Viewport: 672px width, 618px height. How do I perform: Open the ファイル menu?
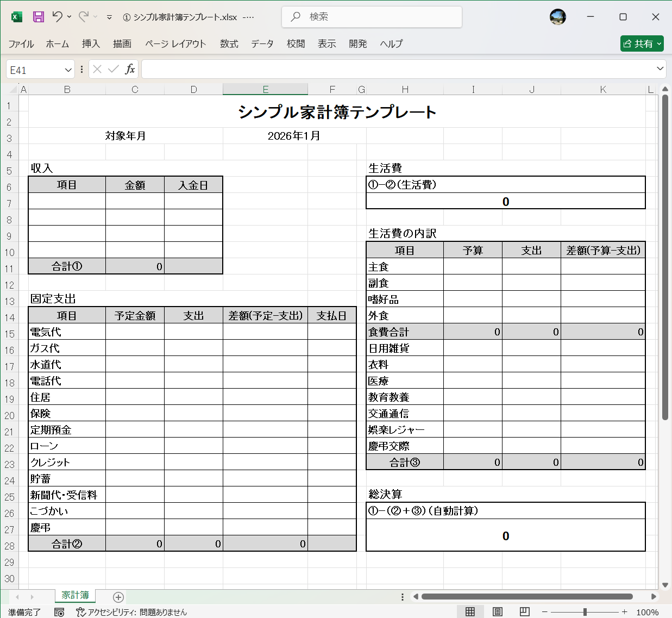21,44
